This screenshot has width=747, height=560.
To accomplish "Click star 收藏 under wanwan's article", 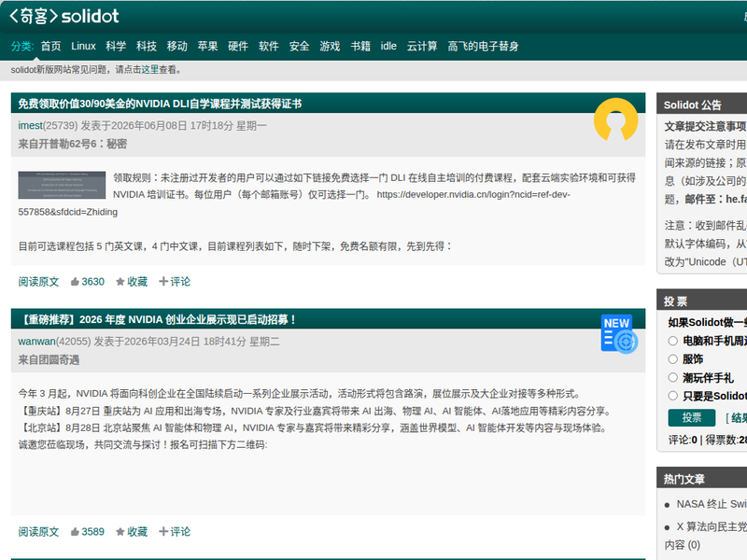I will coord(132,532).
